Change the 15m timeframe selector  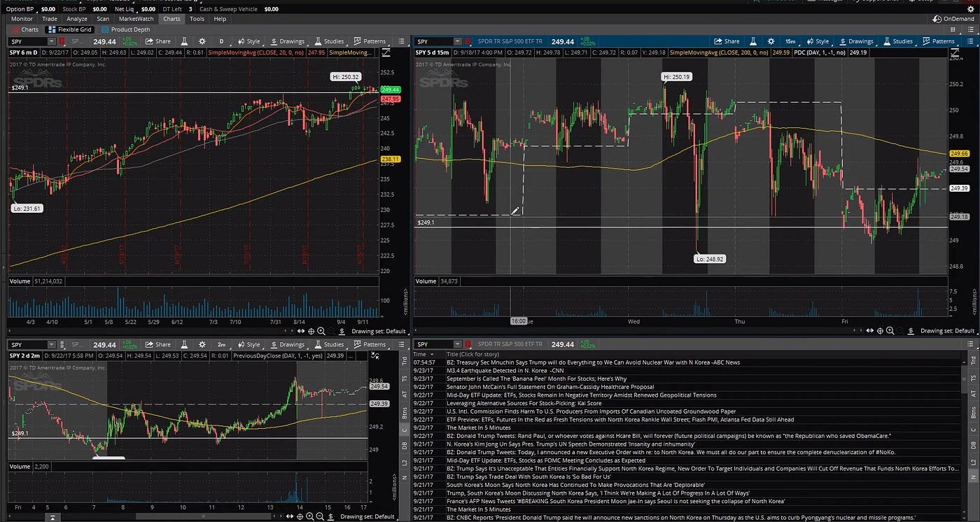[790, 41]
